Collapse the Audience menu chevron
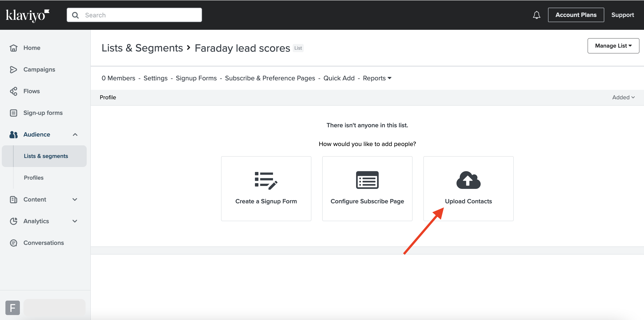644x320 pixels. click(x=75, y=135)
